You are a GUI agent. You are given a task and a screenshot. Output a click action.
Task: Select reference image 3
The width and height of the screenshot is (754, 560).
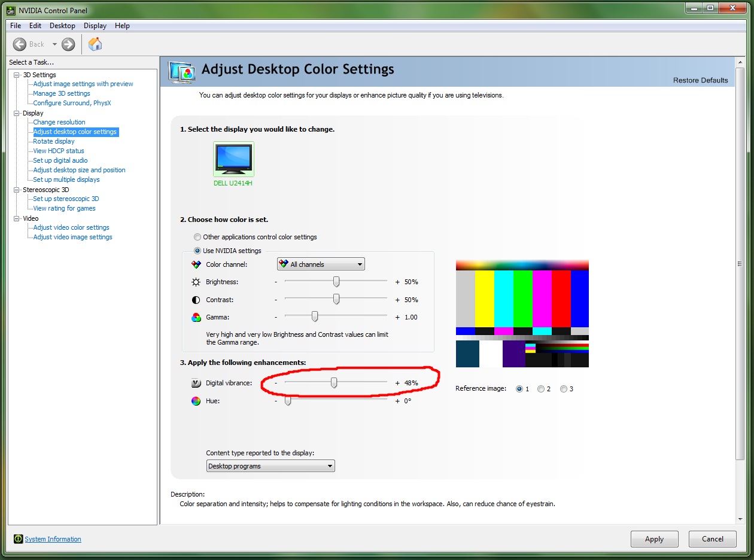[564, 389]
